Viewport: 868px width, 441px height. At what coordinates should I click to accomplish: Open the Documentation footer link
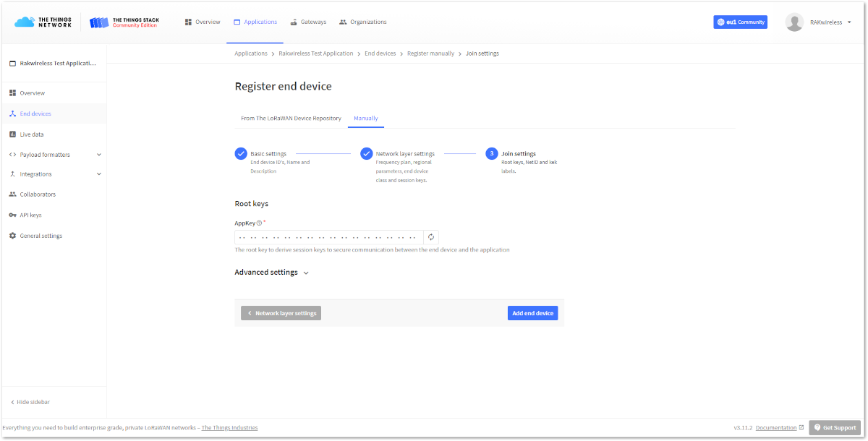780,428
